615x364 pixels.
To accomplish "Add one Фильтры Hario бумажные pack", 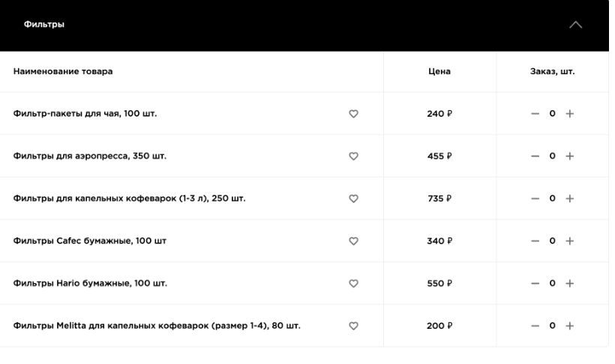I will (x=569, y=283).
